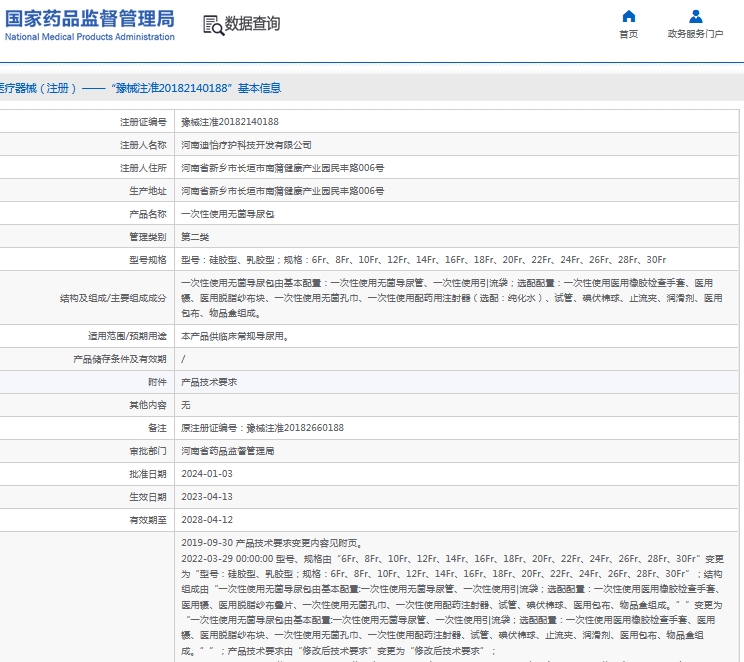Image resolution: width=744 pixels, height=662 pixels.
Task: Click management class value 第二类
Action: [195, 237]
